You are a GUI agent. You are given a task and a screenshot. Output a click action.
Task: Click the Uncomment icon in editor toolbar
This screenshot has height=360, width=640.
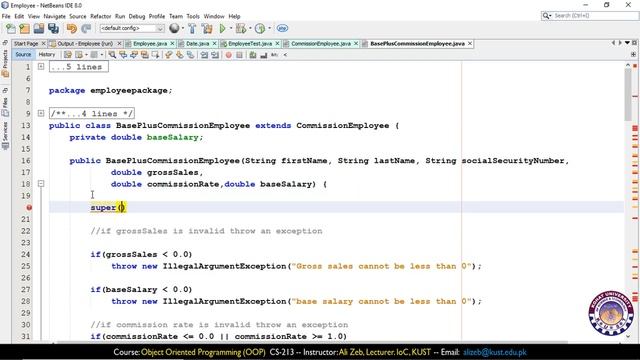(x=264, y=55)
